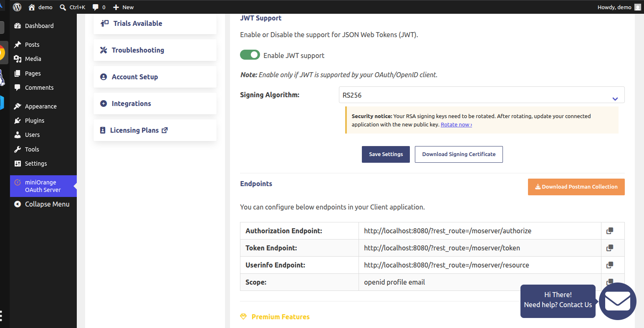Screen dimensions: 644x328
Task: Select the moserver/authorize URL text
Action: (448, 231)
